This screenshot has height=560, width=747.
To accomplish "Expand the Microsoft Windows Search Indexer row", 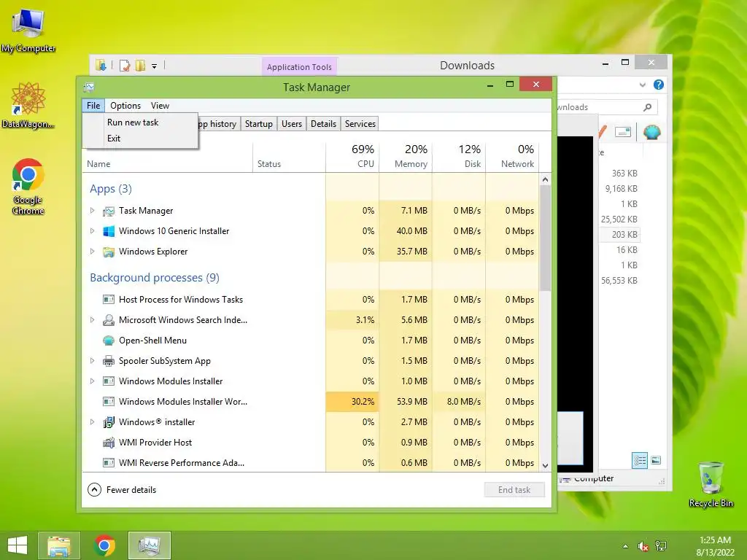I will (93, 320).
